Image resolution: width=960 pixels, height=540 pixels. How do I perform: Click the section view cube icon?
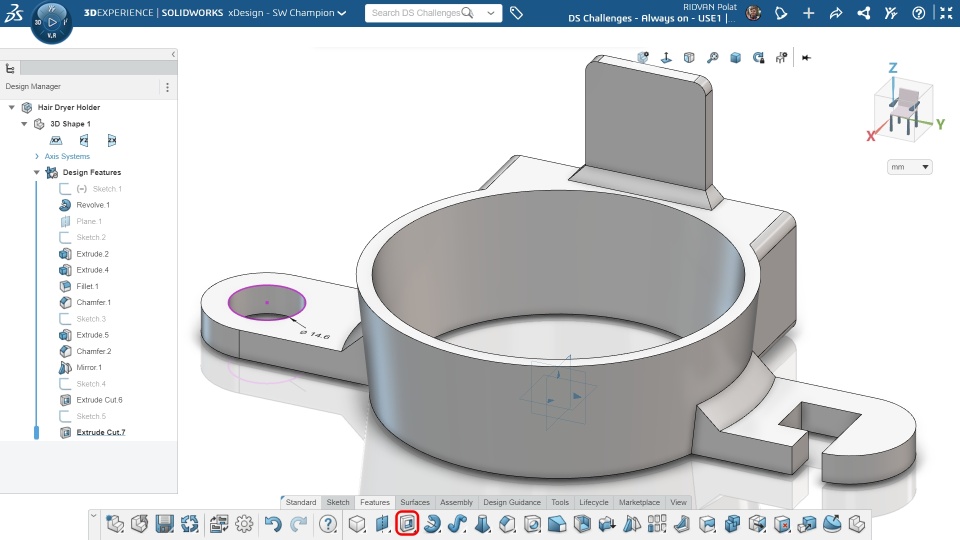click(689, 58)
